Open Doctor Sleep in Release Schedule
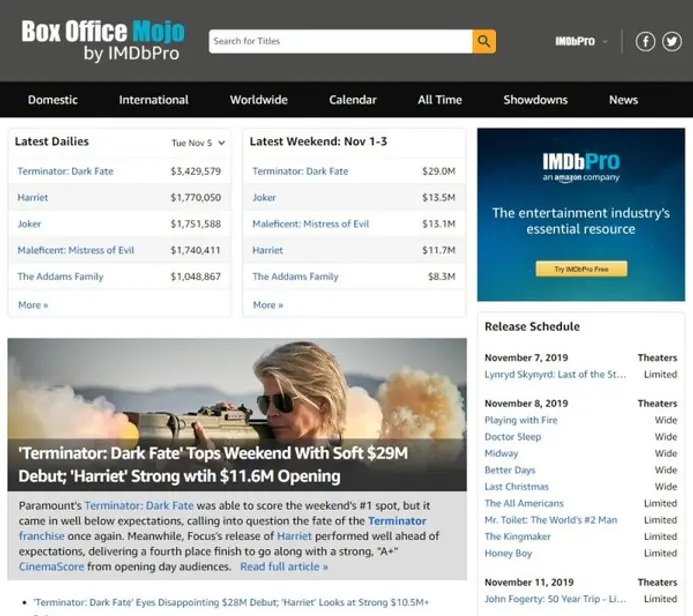 (513, 437)
